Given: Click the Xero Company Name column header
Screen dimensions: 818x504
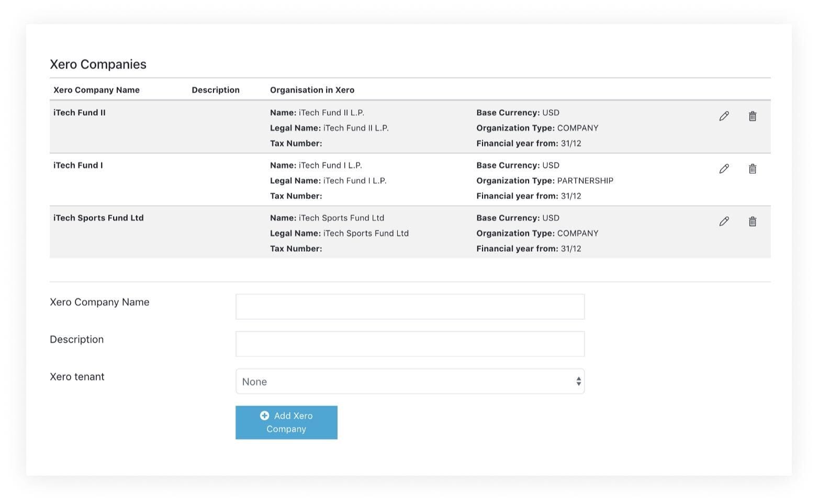Looking at the screenshot, I should tap(96, 90).
